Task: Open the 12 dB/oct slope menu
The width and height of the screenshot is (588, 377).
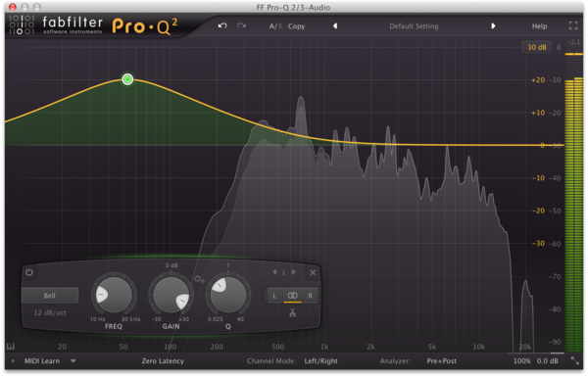Action: [50, 312]
